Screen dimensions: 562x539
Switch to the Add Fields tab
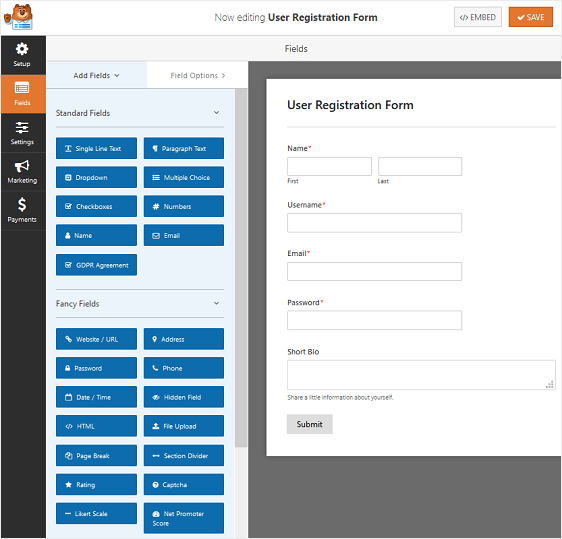click(96, 75)
